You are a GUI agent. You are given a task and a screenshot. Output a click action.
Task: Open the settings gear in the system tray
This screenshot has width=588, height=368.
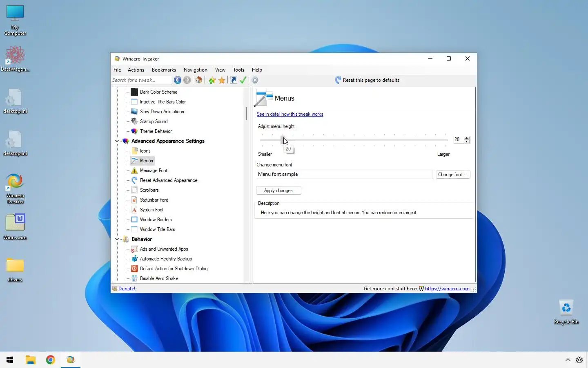579,360
